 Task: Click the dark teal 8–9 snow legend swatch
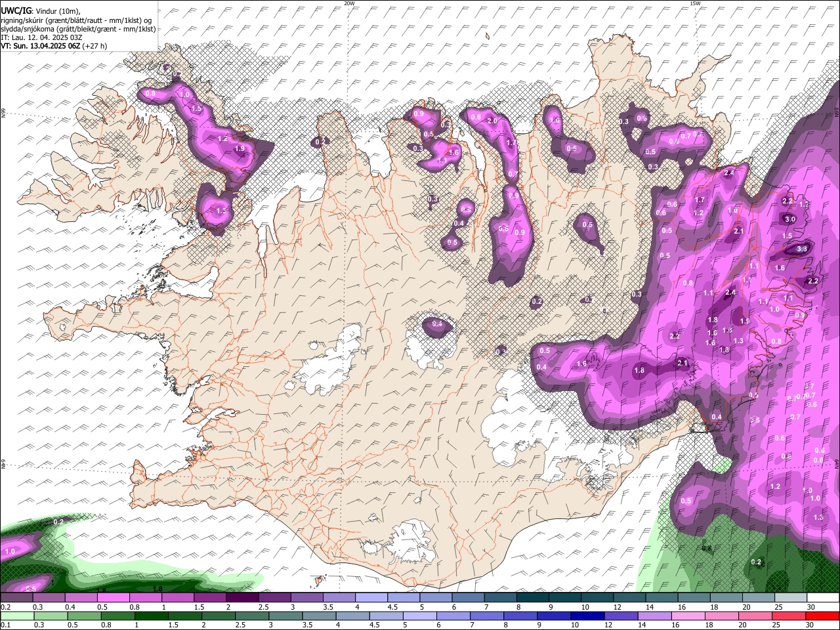click(533, 598)
